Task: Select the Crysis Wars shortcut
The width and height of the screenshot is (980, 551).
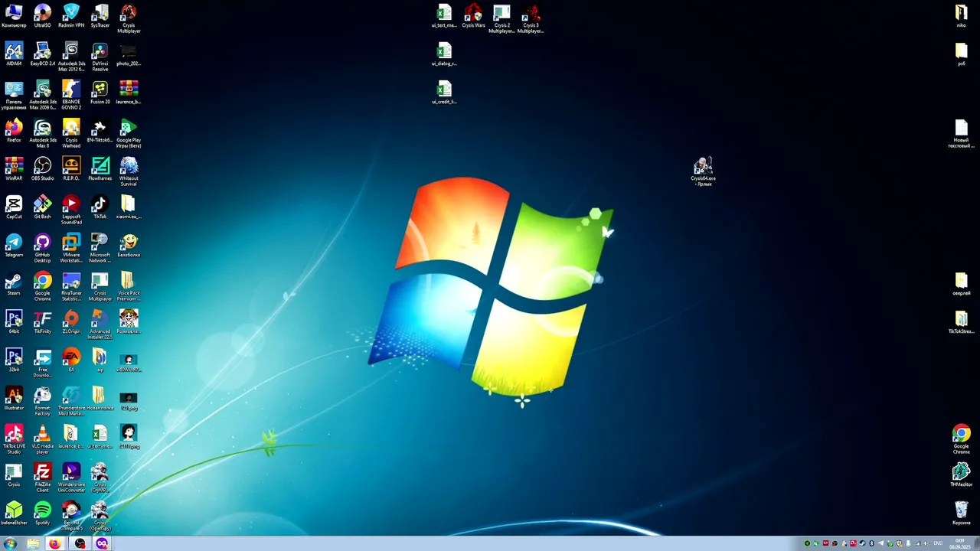Action: pos(473,16)
